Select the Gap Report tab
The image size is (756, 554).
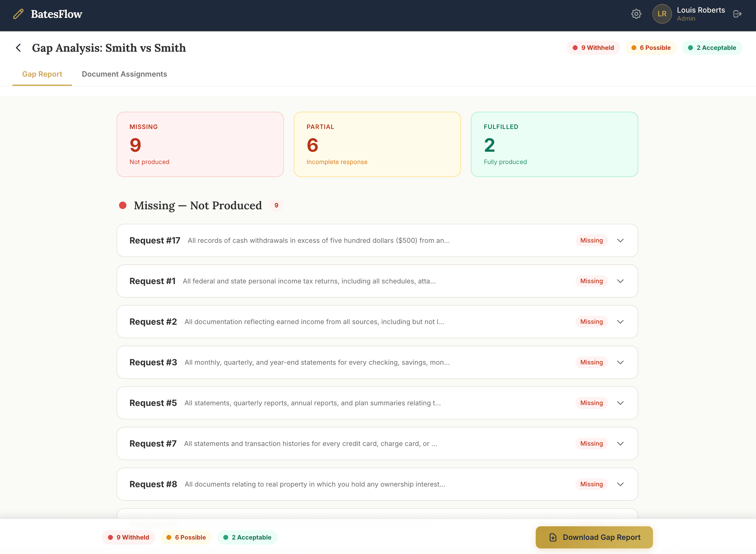point(42,74)
